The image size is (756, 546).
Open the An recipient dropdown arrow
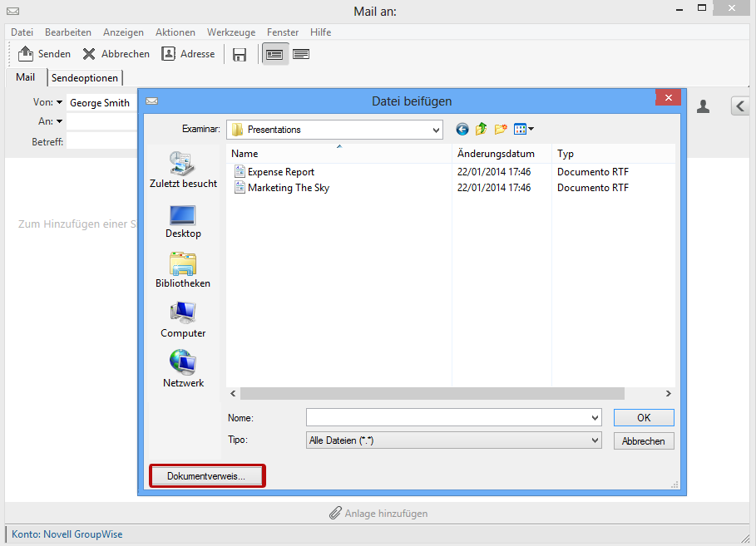tap(59, 121)
